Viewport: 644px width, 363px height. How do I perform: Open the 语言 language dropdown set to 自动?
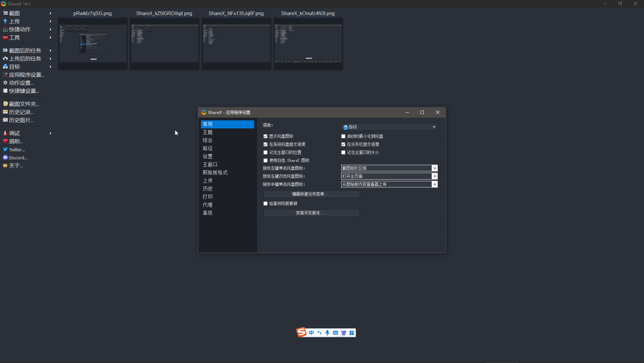(x=389, y=127)
